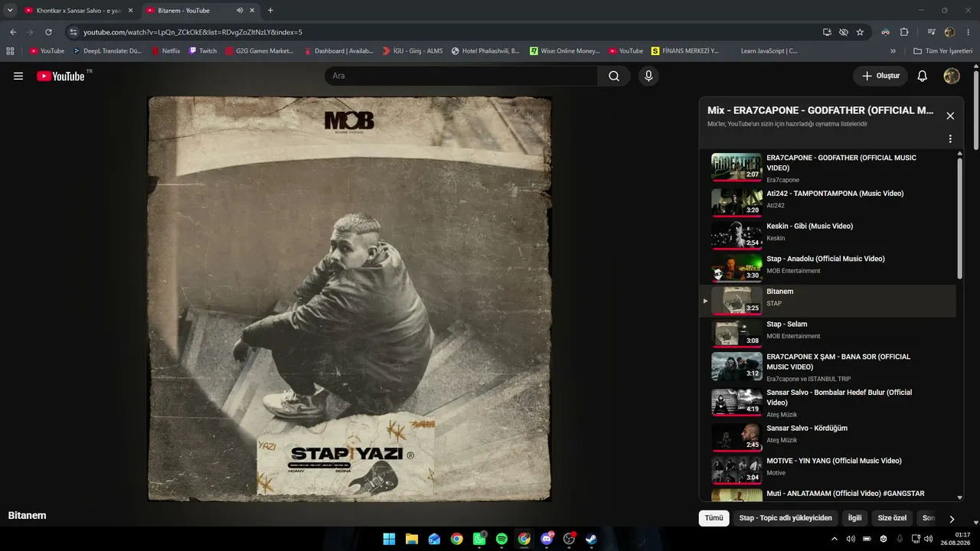Viewport: 980px width, 551px height.
Task: Open the Netflix bookmark
Action: point(166,51)
